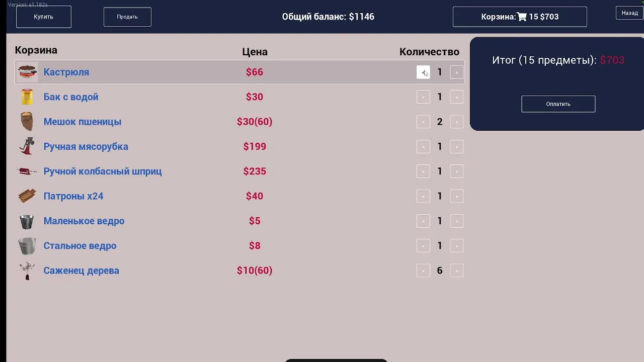Image resolution: width=644 pixels, height=362 pixels.
Task: Click the Маленькое ведро bucket icon
Action: point(27,221)
